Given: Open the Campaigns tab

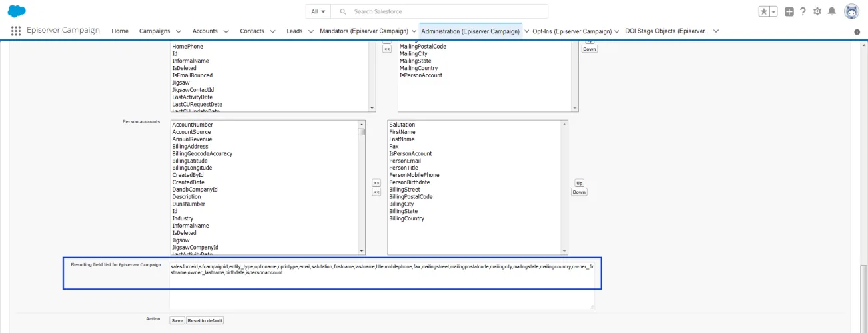Looking at the screenshot, I should pos(155,31).
